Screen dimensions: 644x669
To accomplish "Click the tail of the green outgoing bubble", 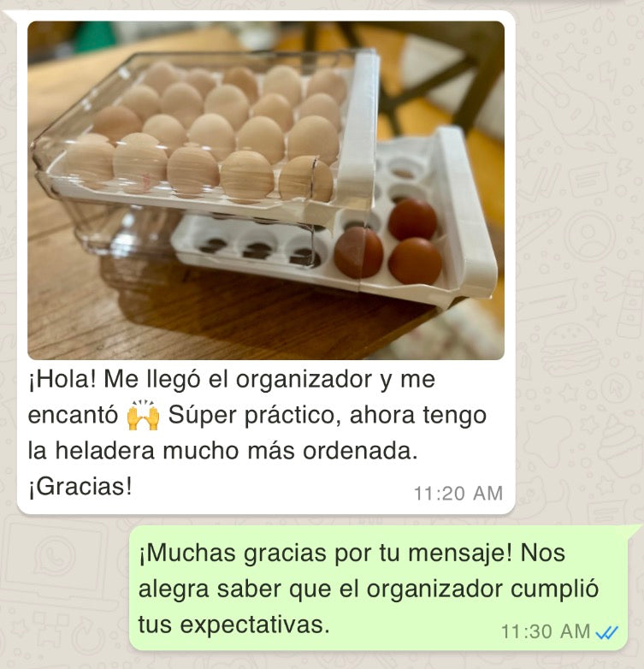I will 635,531.
